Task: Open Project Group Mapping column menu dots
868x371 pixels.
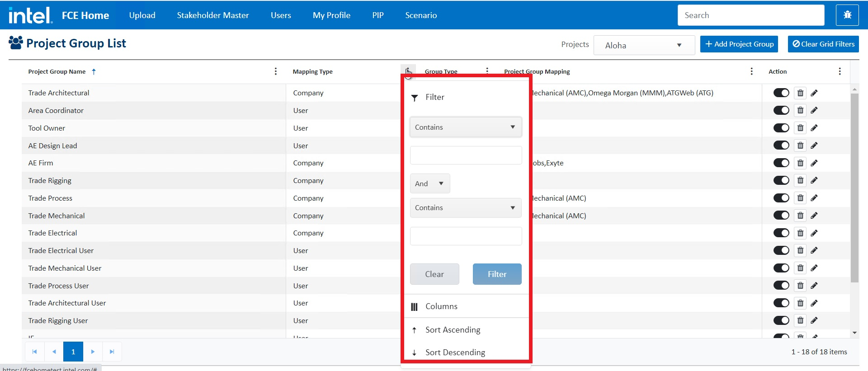Action: [x=751, y=71]
